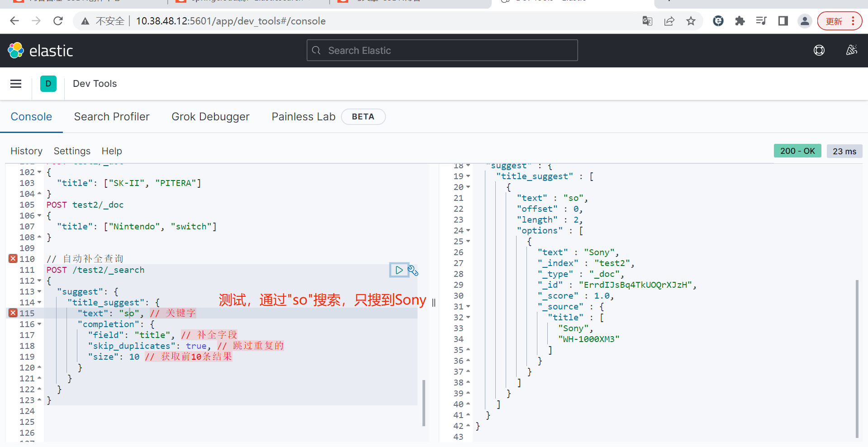Open the Painless Lab tab
Viewport: 868px width, 447px height.
coord(304,117)
